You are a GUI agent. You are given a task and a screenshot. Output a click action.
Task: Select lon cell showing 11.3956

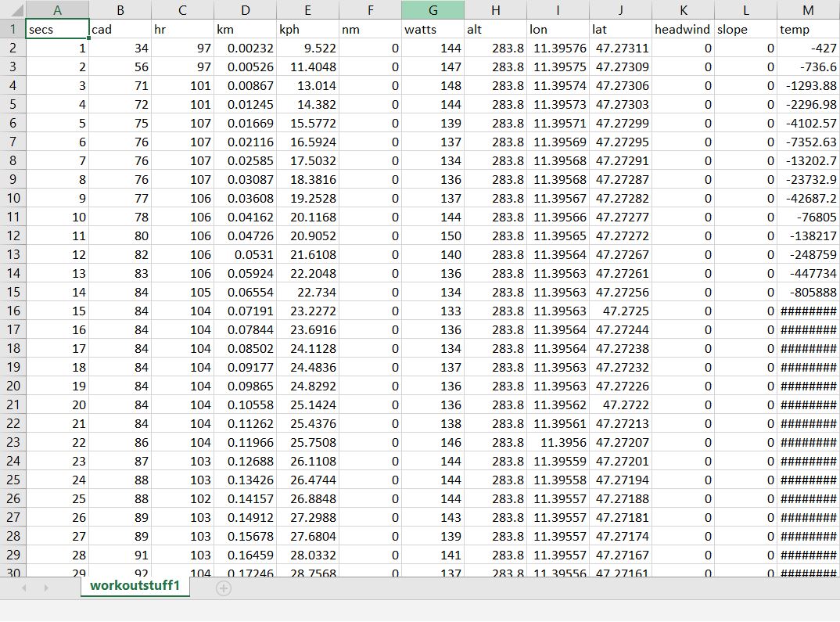(x=558, y=442)
